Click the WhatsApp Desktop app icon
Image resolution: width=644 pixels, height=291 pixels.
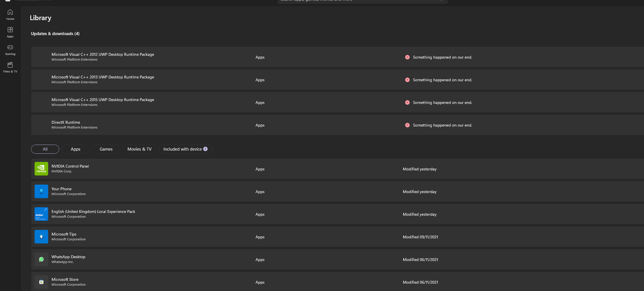[x=41, y=259]
